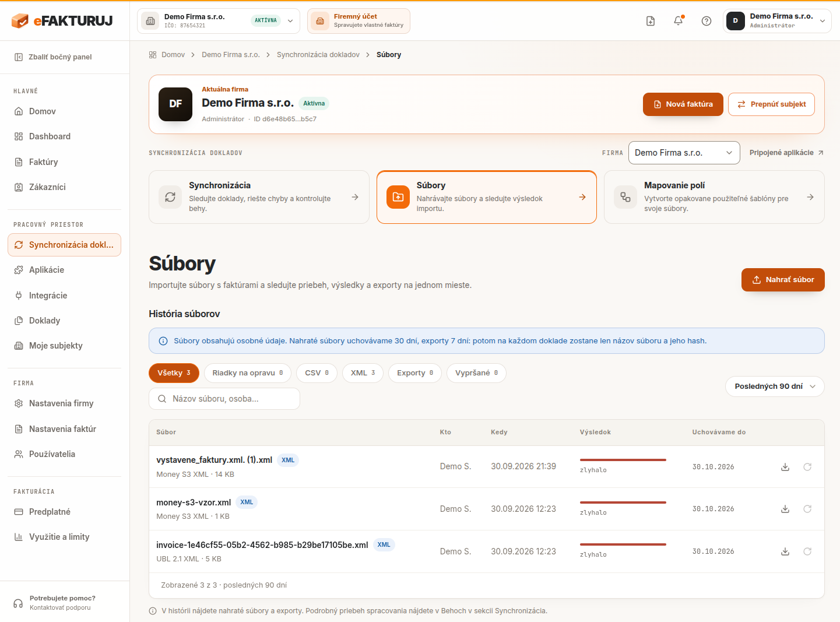Create invoice with Nová faktúra button
Viewport: 840px width, 622px height.
683,104
